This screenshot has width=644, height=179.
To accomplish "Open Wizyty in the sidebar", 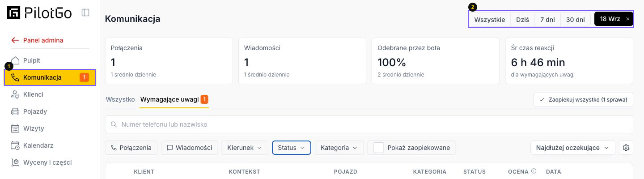I will [x=50, y=128].
